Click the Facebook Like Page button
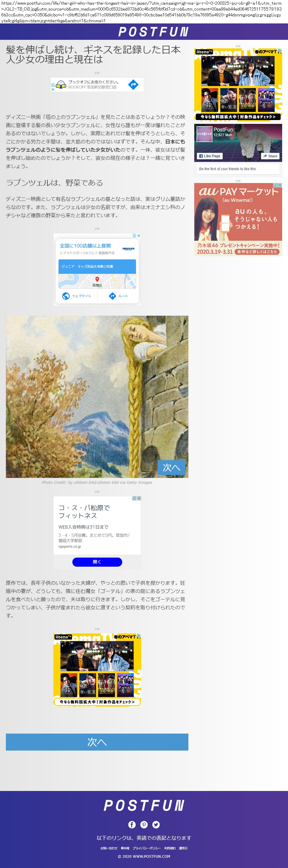This screenshot has height=868, width=288. coord(210,156)
